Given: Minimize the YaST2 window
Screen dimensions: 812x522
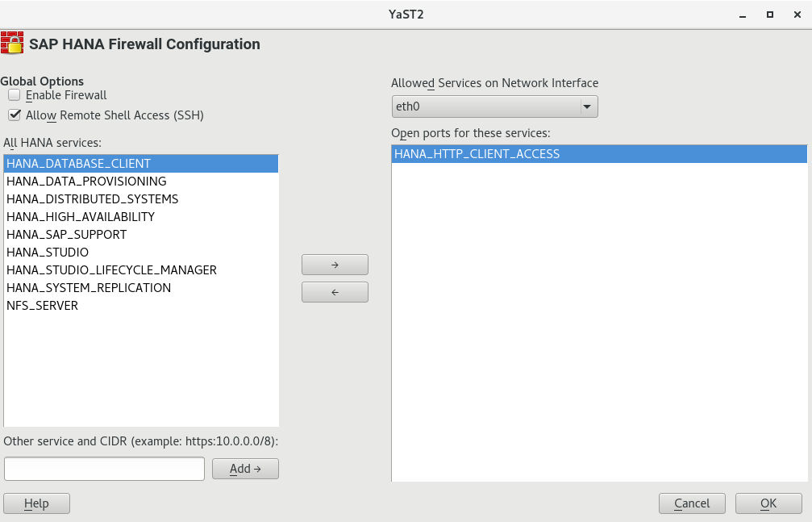Looking at the screenshot, I should (x=743, y=15).
